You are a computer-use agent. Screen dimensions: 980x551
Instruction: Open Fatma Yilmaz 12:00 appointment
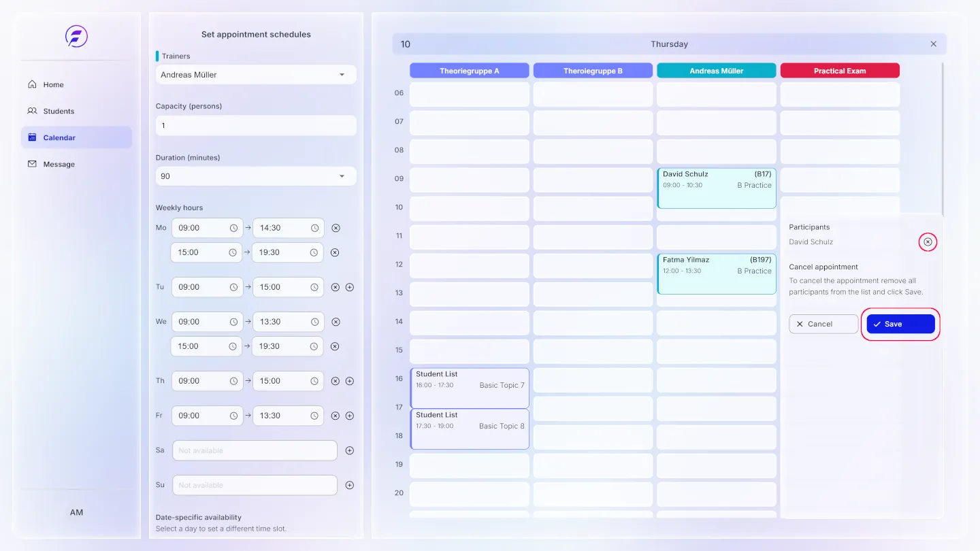[x=717, y=274]
